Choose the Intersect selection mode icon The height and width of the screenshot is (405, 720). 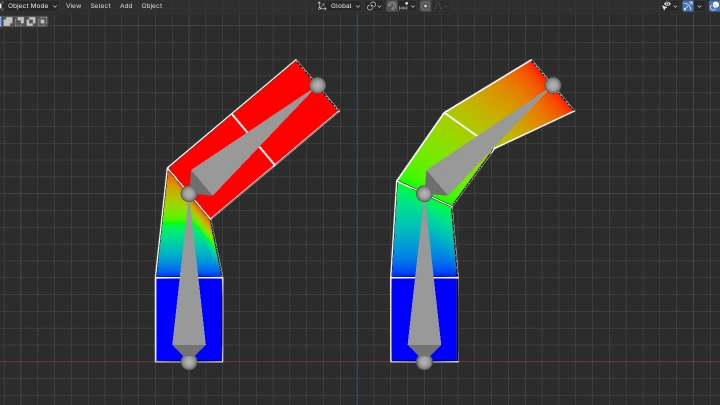[42, 22]
